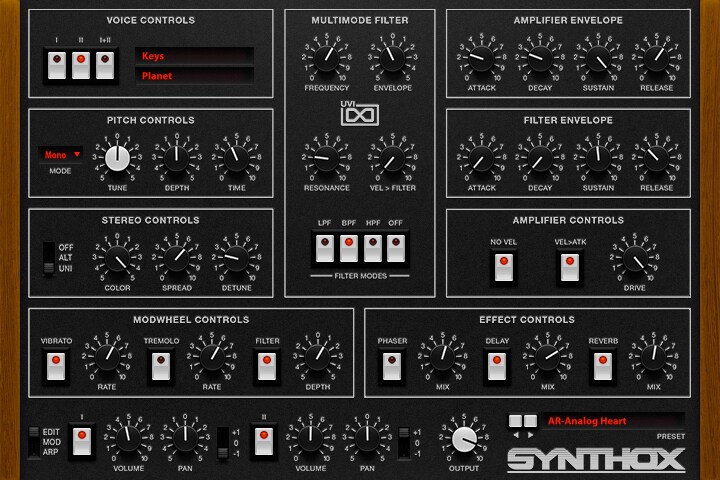Click the HPF filter mode button
The width and height of the screenshot is (720, 480).
point(372,248)
